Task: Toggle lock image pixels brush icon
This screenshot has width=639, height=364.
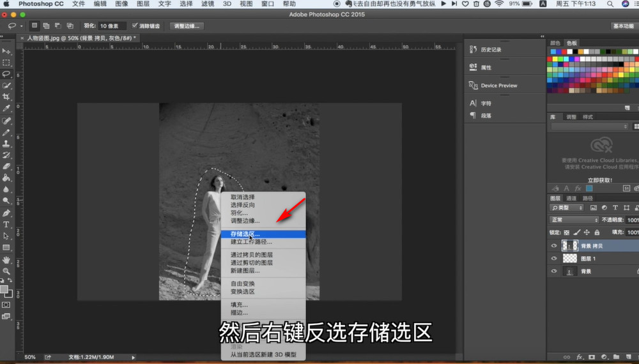Action: coord(576,232)
